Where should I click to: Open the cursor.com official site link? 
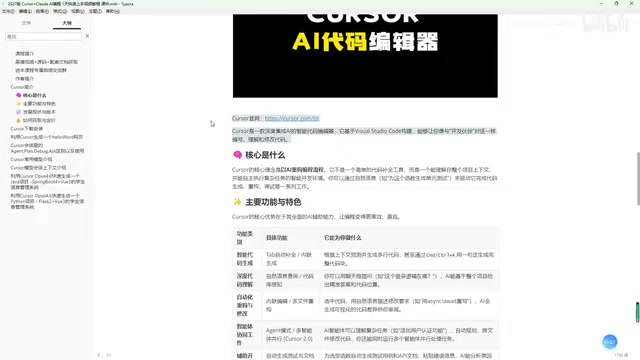(292, 118)
